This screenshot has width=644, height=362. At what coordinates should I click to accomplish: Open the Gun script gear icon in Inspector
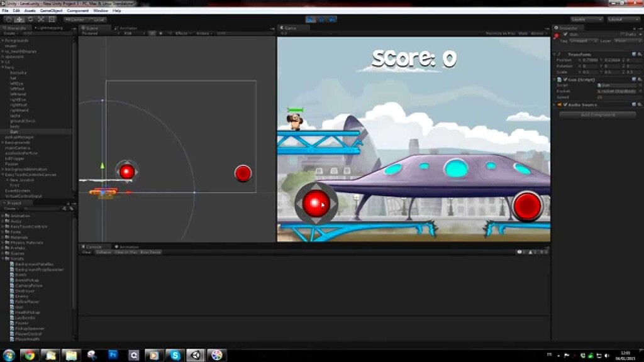coord(638,79)
